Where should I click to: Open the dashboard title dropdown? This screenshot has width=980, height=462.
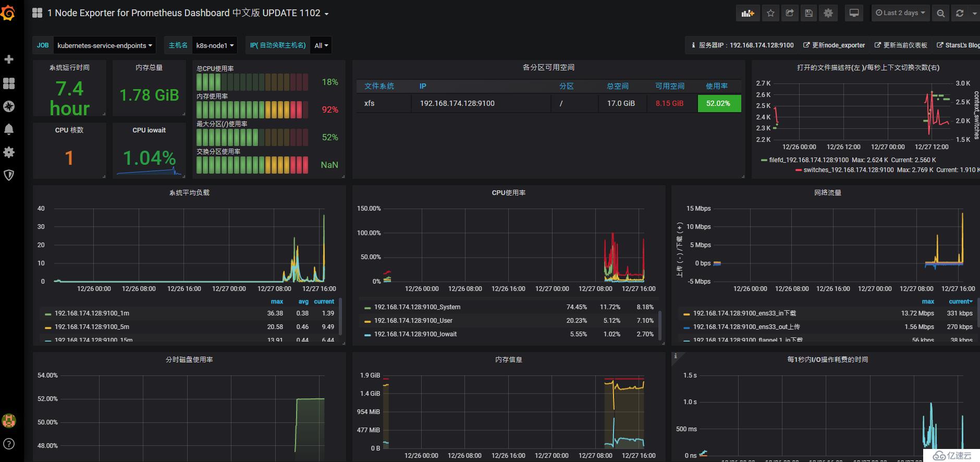point(188,13)
